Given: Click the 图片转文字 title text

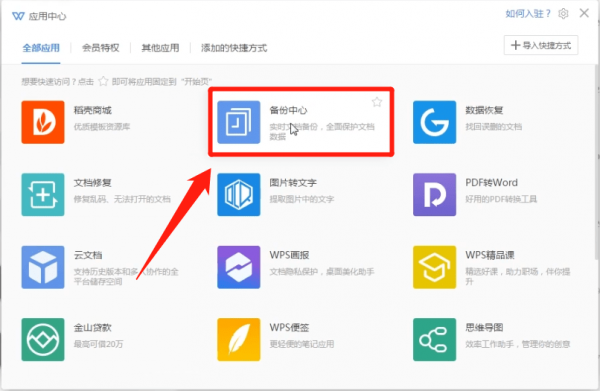Looking at the screenshot, I should pos(293,182).
